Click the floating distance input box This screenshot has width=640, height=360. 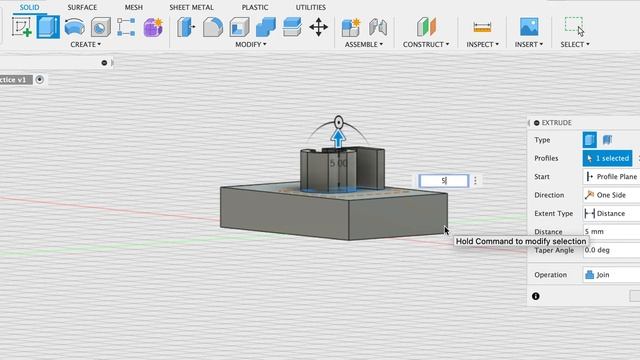tap(444, 180)
